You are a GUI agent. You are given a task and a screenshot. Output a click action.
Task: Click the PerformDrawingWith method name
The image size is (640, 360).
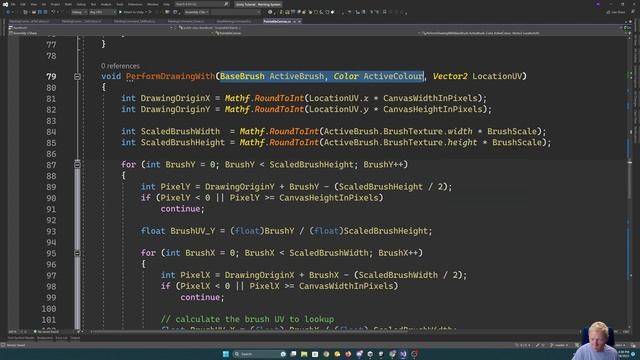[170, 76]
